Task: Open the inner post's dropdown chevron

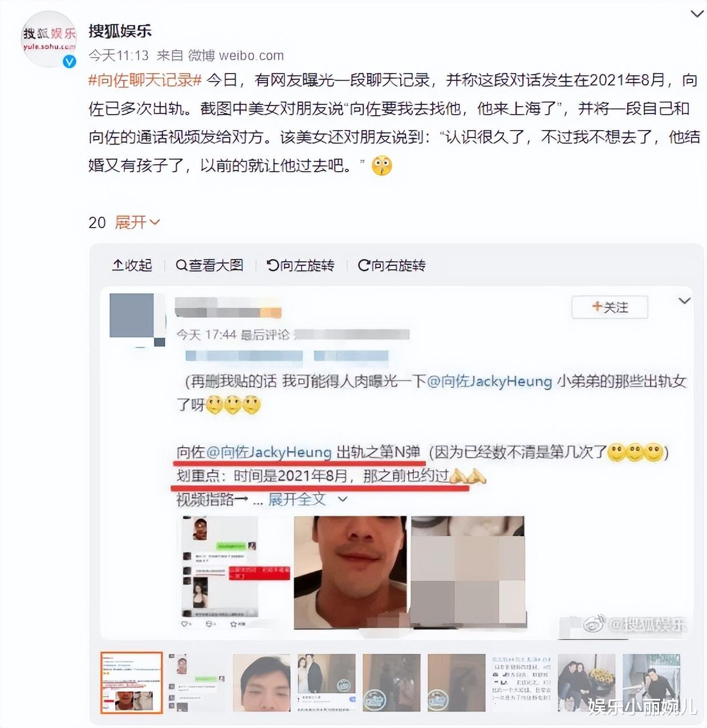Action: click(684, 301)
